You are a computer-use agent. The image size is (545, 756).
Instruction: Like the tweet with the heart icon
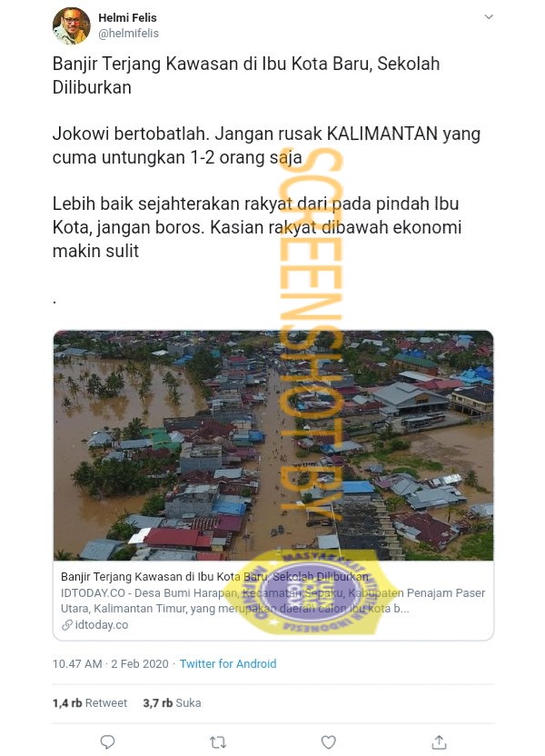pyautogui.click(x=328, y=742)
